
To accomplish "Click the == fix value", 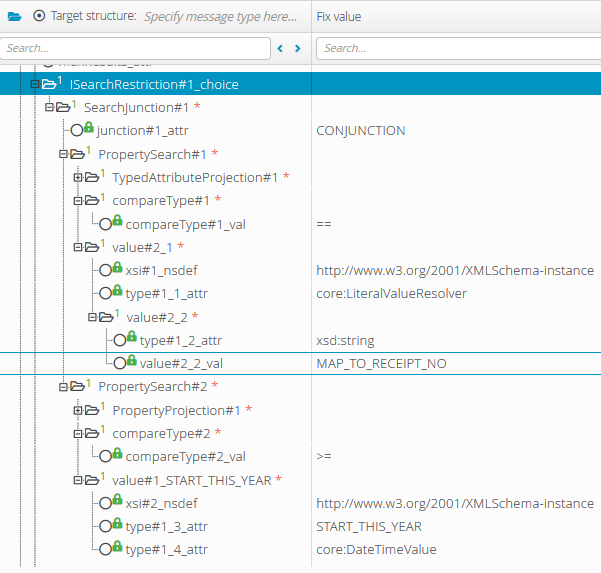I will coord(324,224).
